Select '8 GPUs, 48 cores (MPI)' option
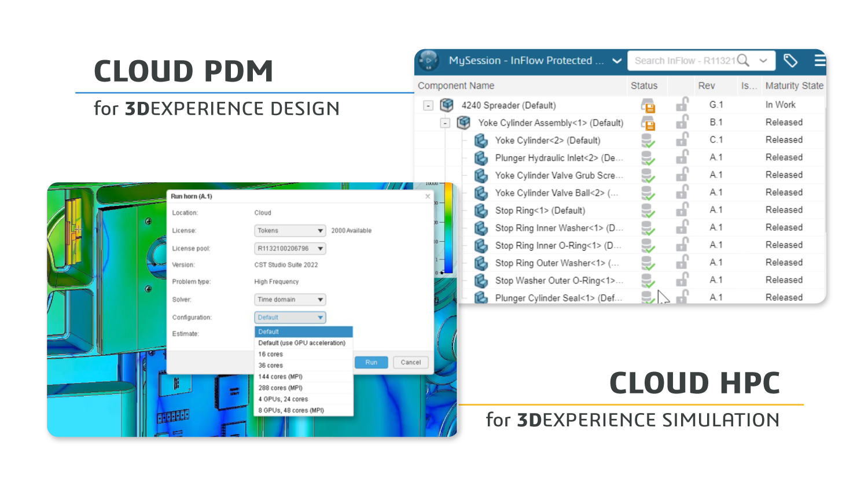 [x=304, y=410]
